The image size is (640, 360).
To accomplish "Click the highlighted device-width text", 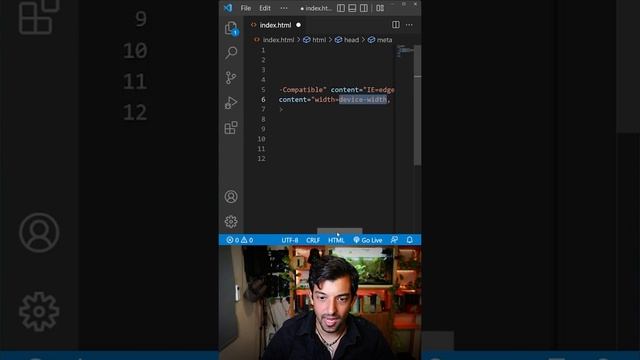I will (x=363, y=100).
